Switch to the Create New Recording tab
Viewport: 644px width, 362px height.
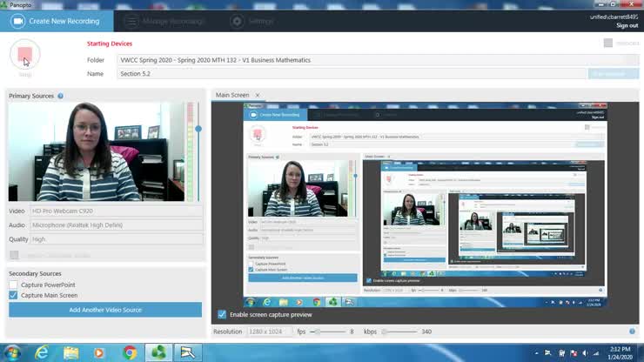point(55,21)
